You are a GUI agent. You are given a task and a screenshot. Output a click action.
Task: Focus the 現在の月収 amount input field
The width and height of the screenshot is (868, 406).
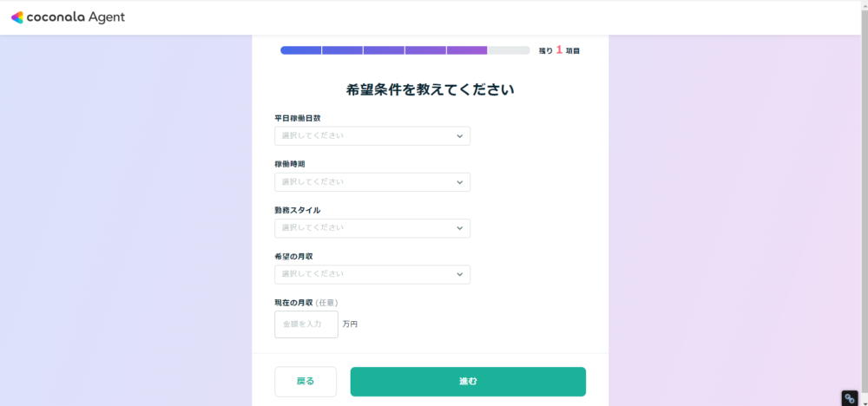(x=306, y=324)
